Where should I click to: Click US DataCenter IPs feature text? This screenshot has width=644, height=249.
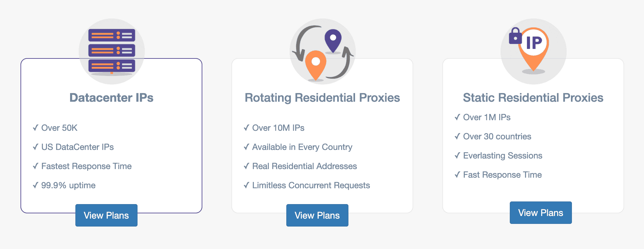coord(77,147)
